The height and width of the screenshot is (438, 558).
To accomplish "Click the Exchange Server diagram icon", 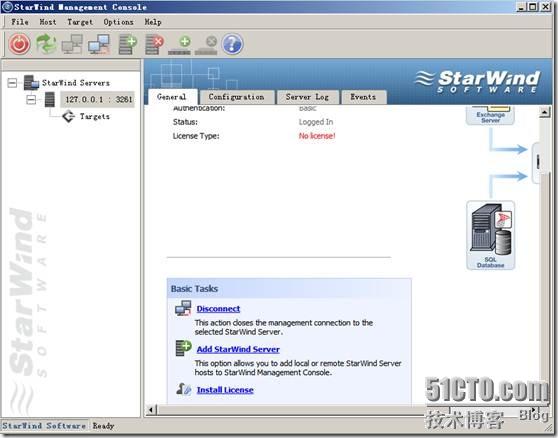I will click(x=490, y=115).
